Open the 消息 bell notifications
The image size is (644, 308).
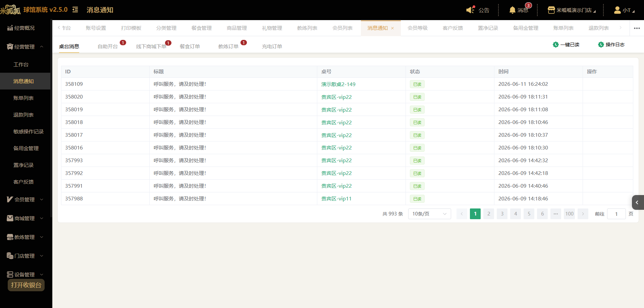(x=512, y=10)
